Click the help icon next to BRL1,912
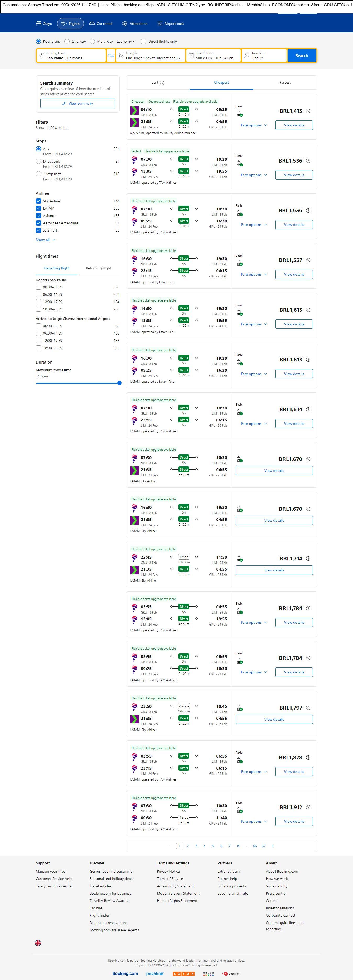This screenshot has width=353, height=980. pyautogui.click(x=308, y=807)
